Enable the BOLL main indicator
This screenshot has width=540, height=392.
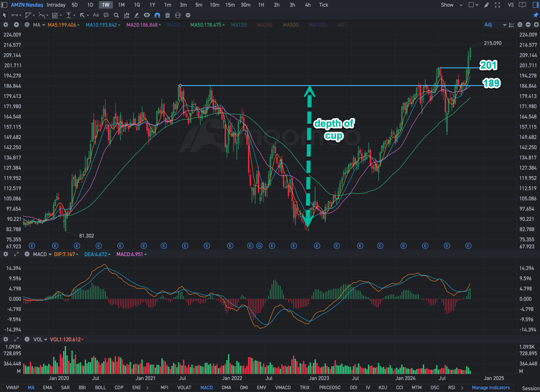click(100, 387)
